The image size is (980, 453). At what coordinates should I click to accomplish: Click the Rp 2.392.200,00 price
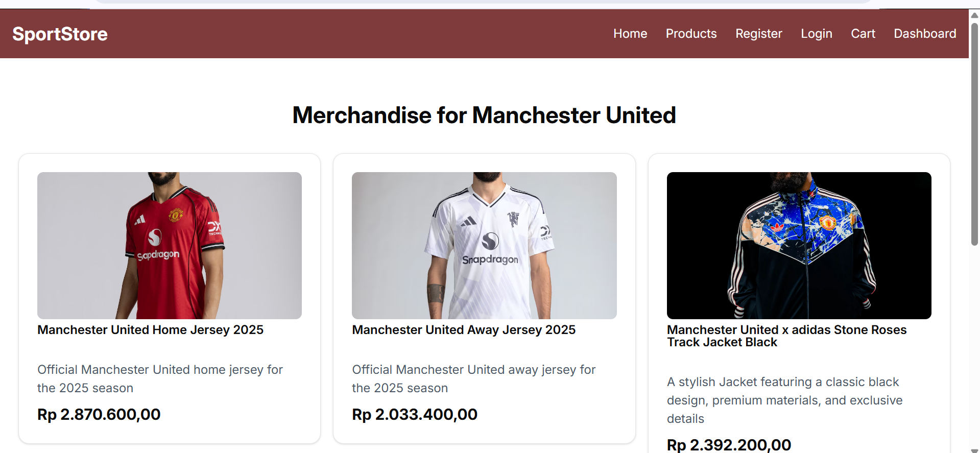click(x=729, y=445)
